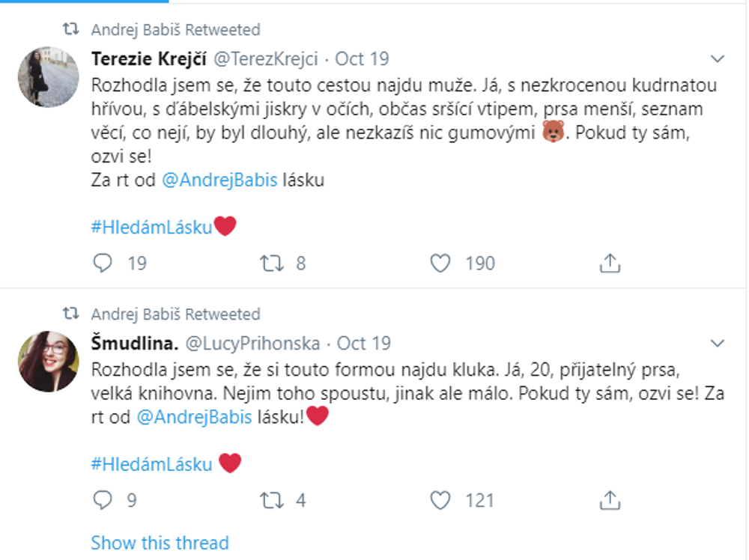
Task: View Terezie Krejčí's profile picture
Action: point(49,76)
